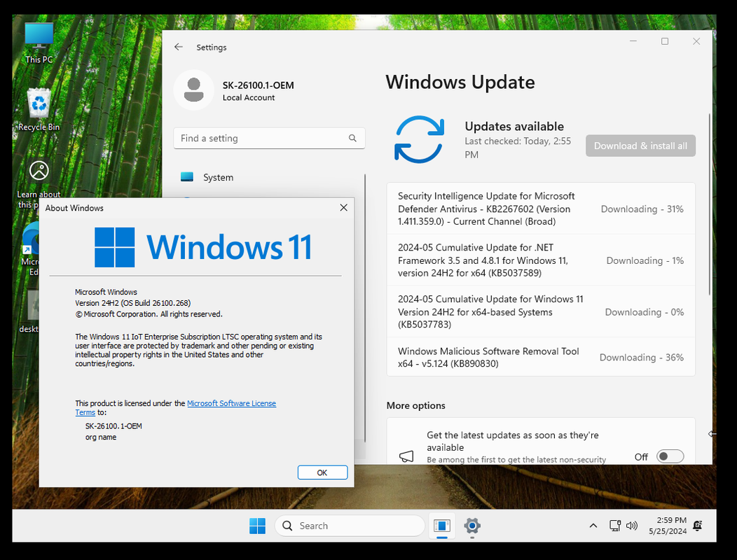Click 'Downloading - 1%' status text

click(x=645, y=260)
